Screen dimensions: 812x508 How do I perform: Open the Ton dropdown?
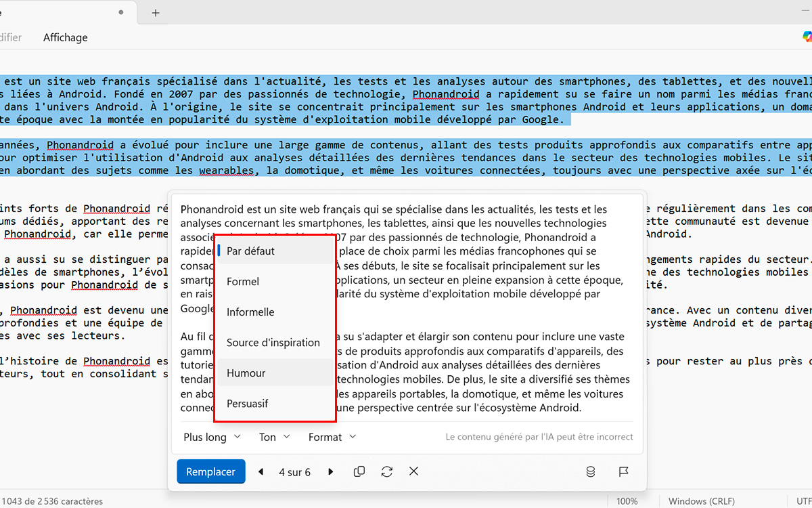click(x=275, y=437)
